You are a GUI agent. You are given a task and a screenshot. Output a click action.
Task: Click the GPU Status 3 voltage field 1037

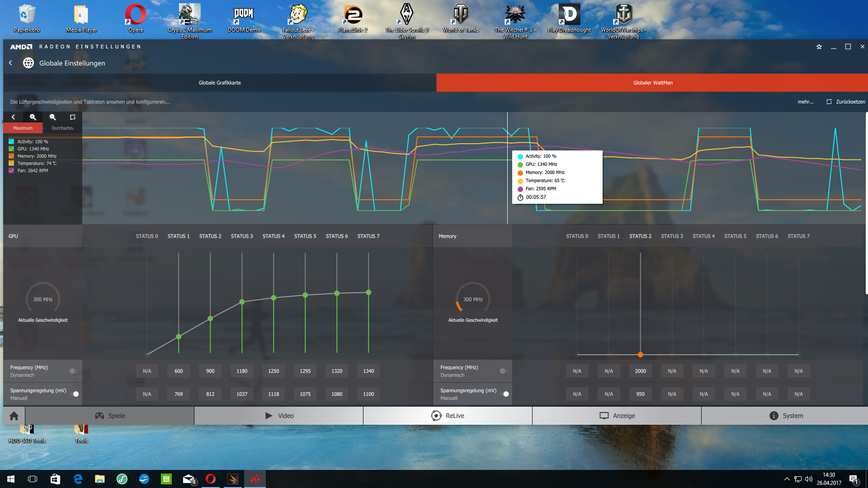coord(242,394)
